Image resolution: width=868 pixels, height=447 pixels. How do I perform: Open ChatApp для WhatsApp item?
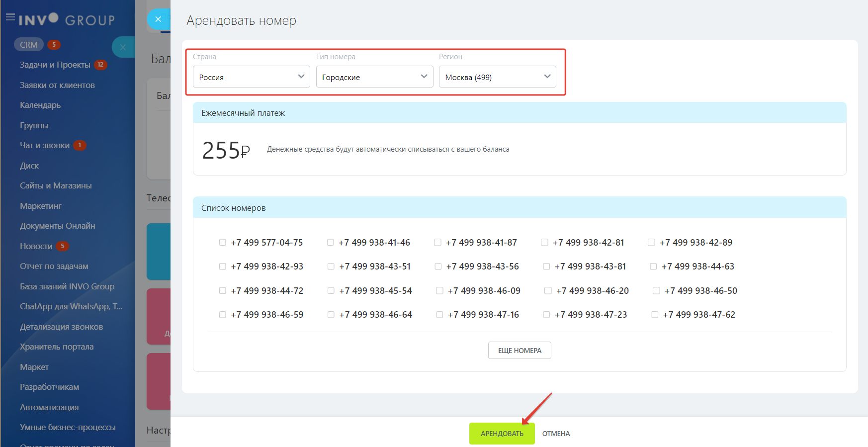71,307
